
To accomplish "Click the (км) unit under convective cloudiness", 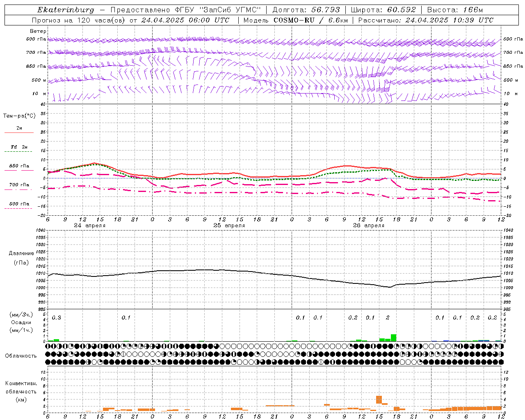I will [x=21, y=399].
